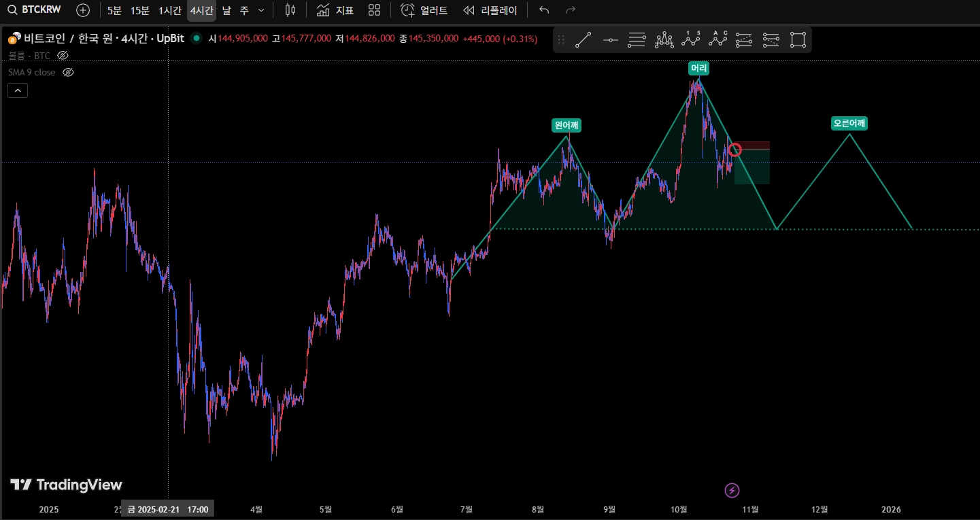
Task: Select the Trend Line drawing tool
Action: 583,40
